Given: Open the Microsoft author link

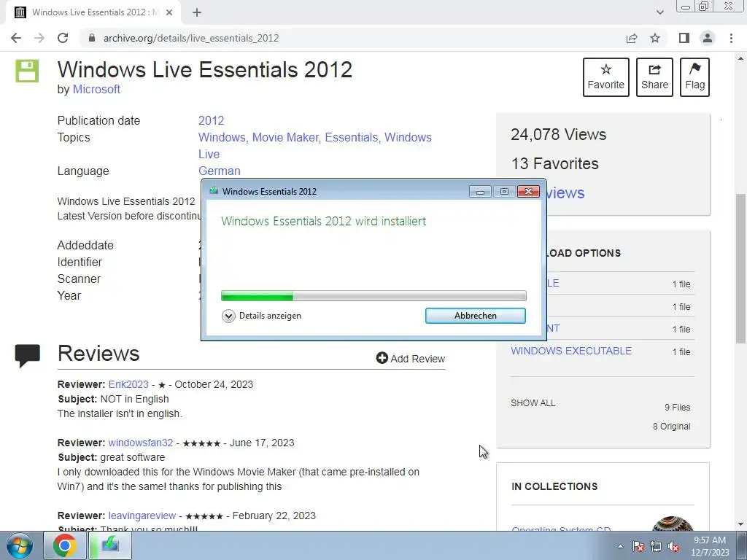Looking at the screenshot, I should point(96,89).
